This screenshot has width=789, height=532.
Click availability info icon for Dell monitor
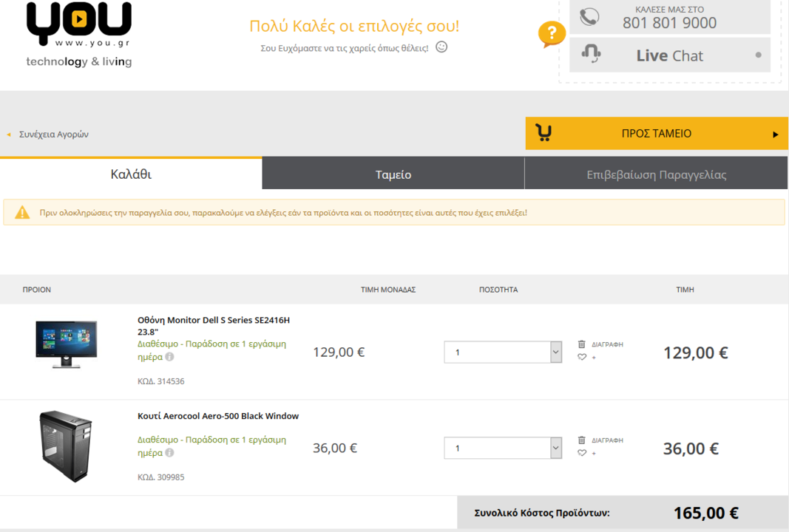click(169, 356)
